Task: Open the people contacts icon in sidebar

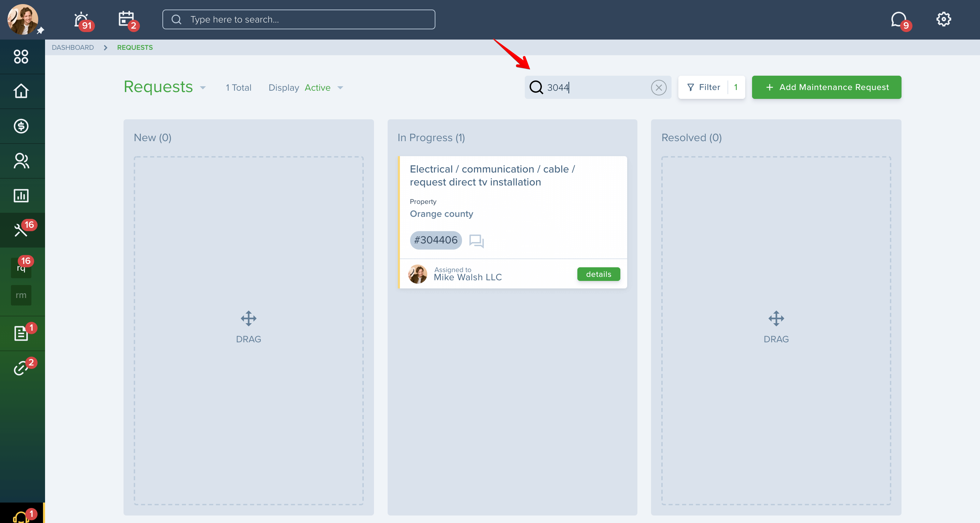Action: [21, 161]
